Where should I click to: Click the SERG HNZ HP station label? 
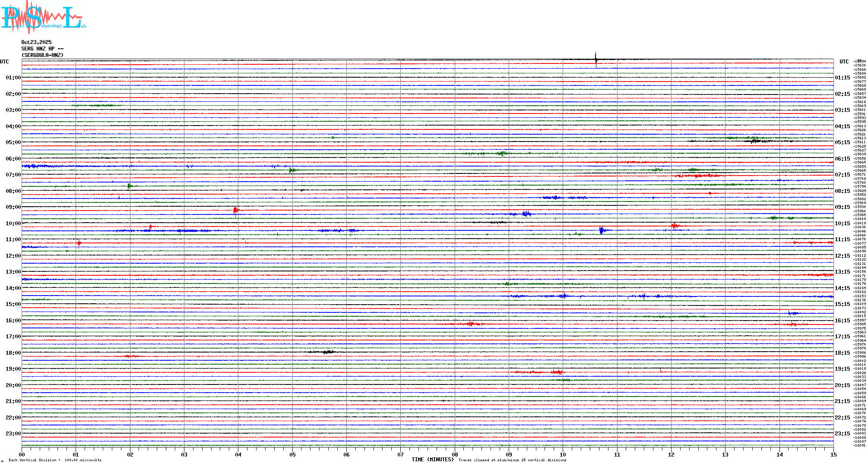tap(42, 49)
